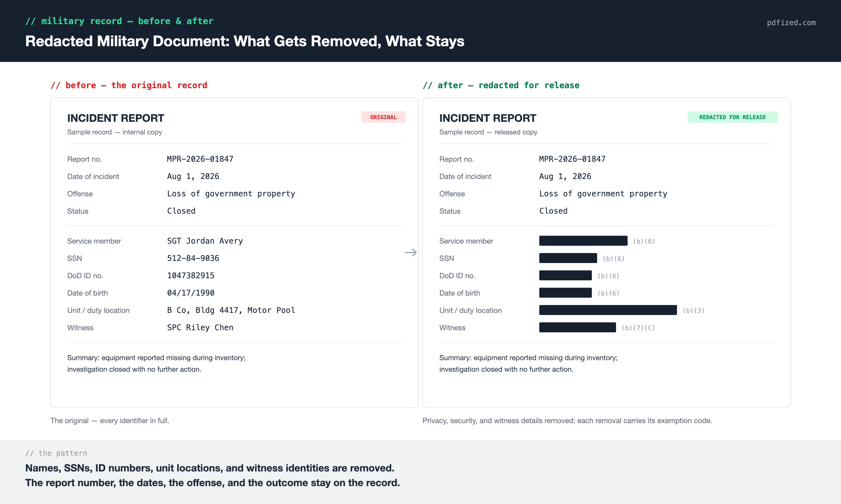Select the redacted SSN black bar
The image size is (841, 504).
(x=568, y=258)
